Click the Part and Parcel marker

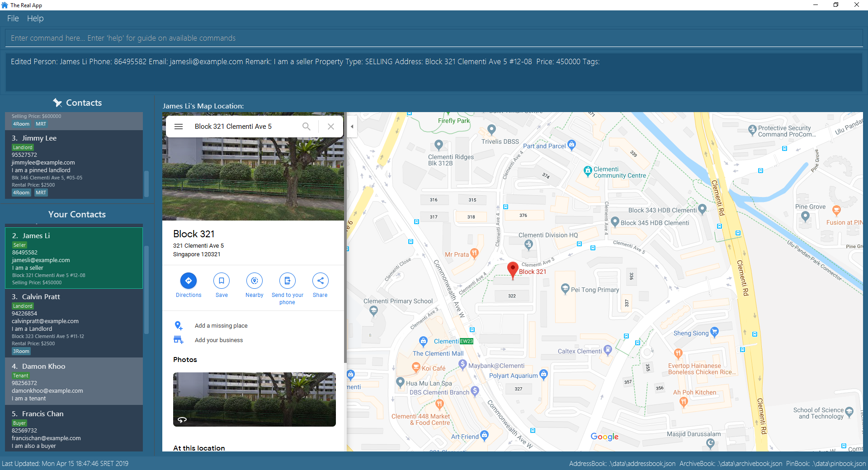click(571, 145)
